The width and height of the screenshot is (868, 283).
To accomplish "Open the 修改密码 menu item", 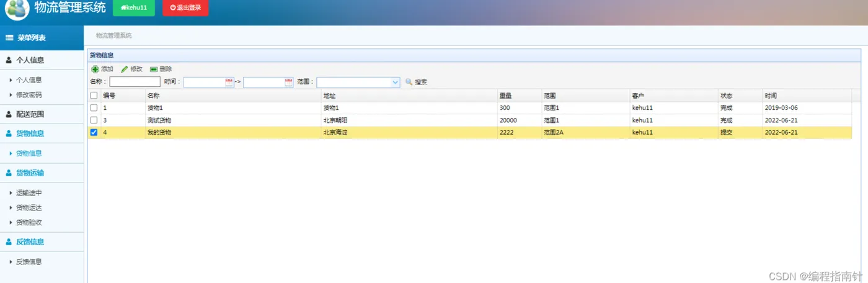I will (x=29, y=95).
